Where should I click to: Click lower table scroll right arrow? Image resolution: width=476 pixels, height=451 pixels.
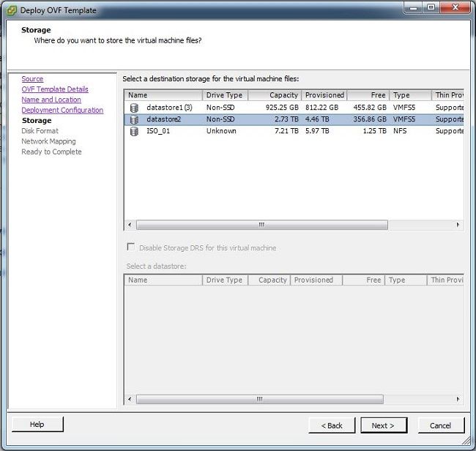point(458,399)
